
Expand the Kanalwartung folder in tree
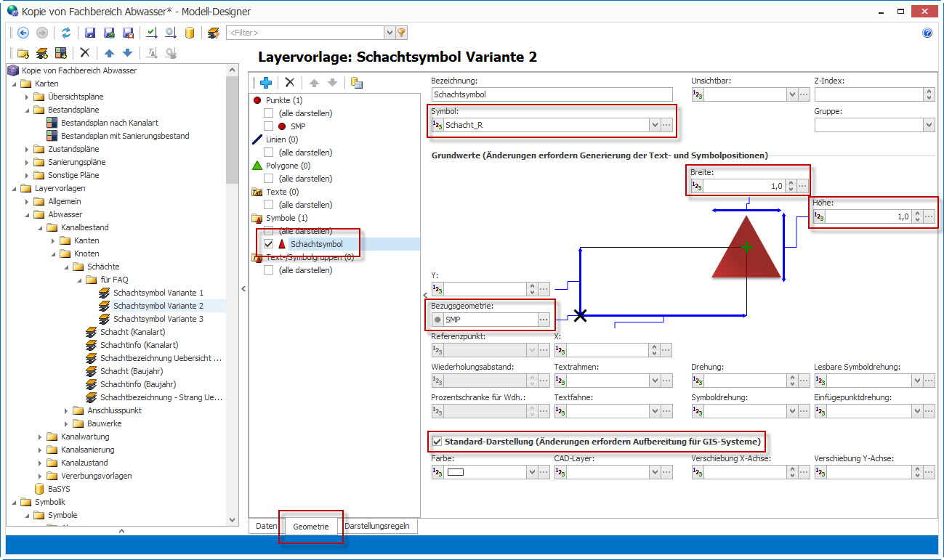[x=41, y=437]
